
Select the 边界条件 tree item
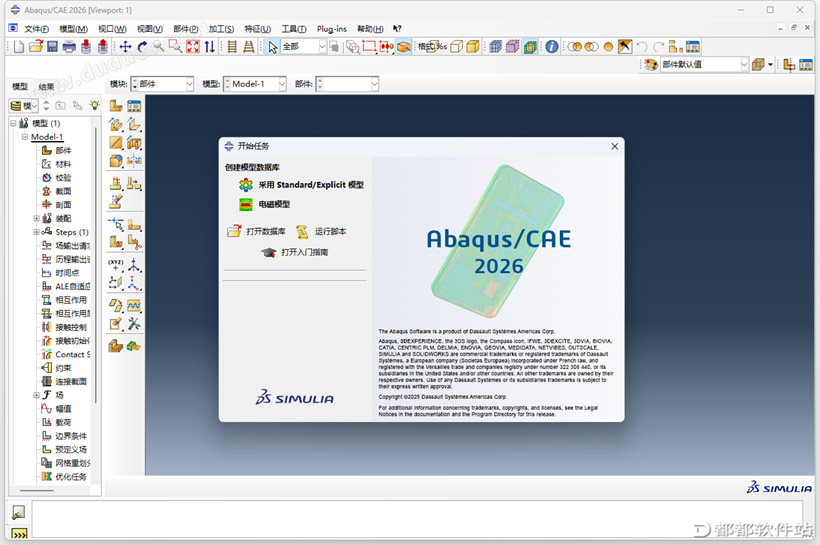point(64,436)
